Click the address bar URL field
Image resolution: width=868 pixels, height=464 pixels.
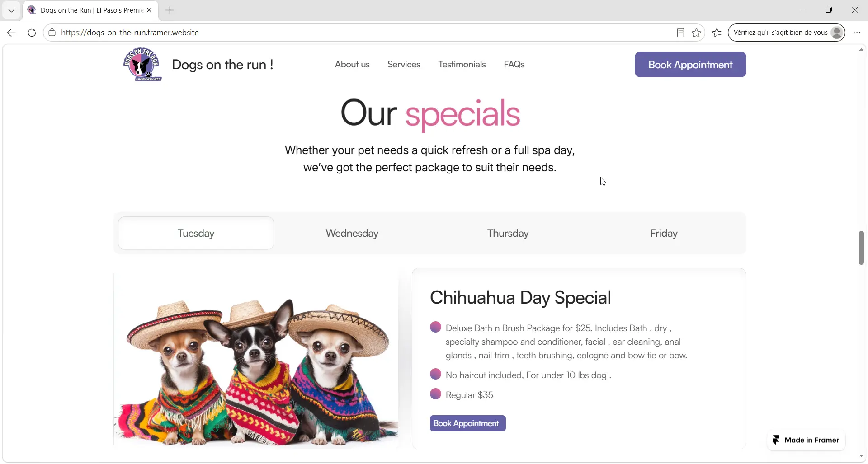pyautogui.click(x=362, y=33)
